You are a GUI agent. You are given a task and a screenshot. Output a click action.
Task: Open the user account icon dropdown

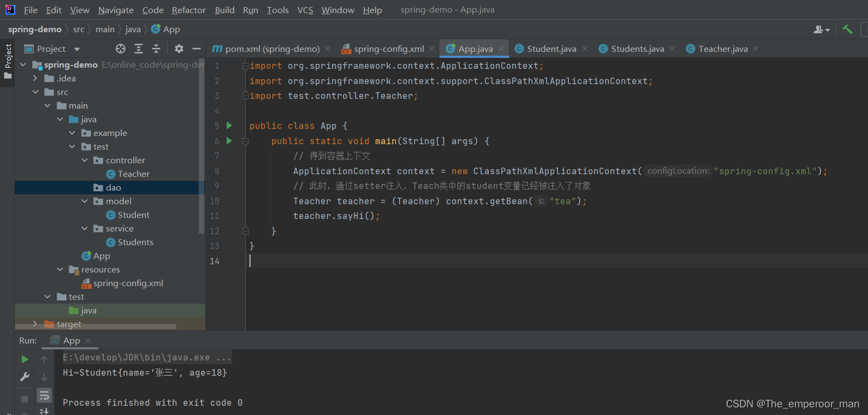[822, 29]
